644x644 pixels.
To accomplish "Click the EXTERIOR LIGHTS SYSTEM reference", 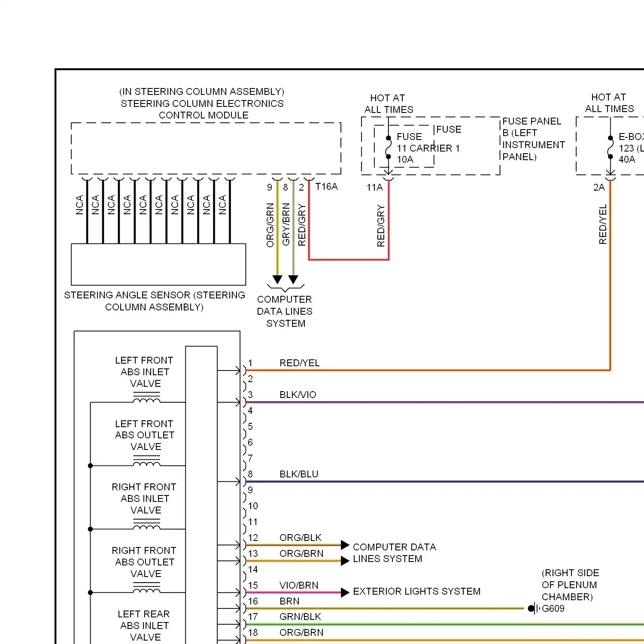I will [416, 591].
